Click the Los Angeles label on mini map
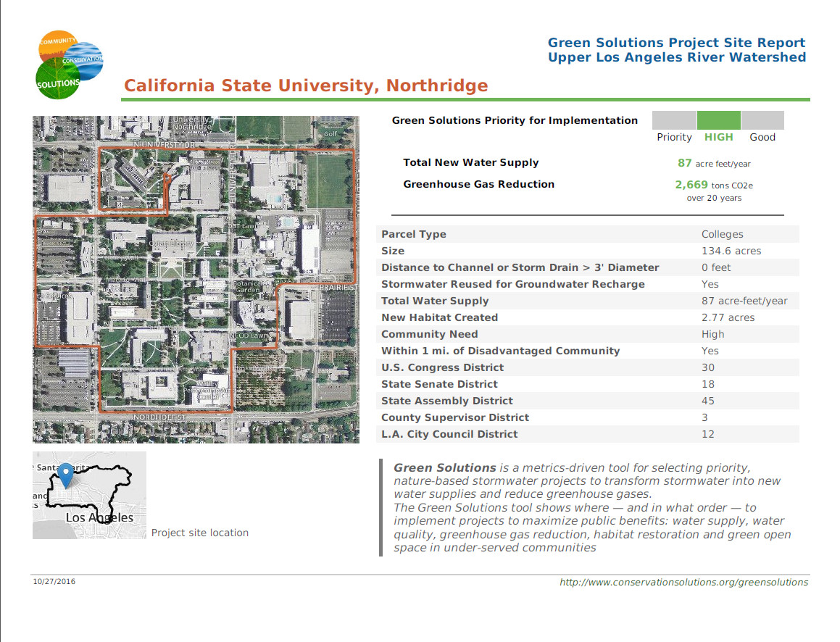Viewport: 840px width, 642px height. 99,518
